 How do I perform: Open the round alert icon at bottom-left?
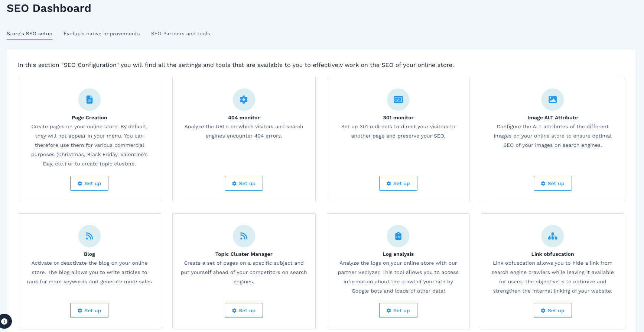coord(4,321)
